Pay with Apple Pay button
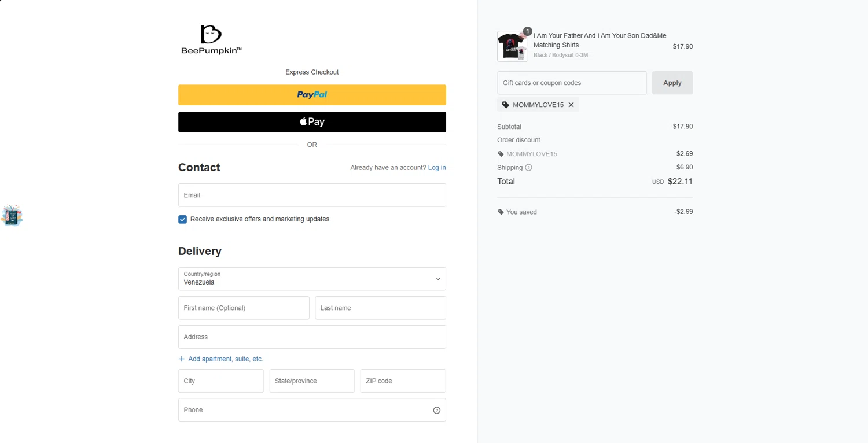868x443 pixels. click(312, 122)
